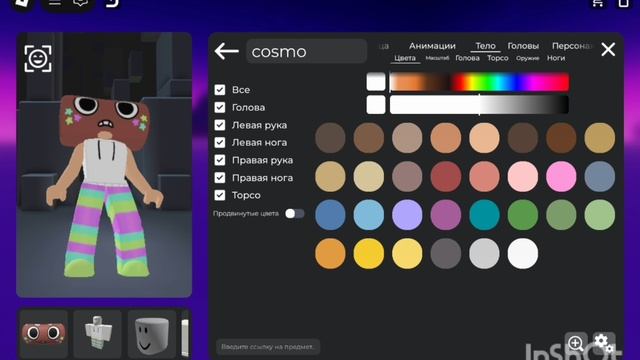Click the square preview beside the brightness bar

tap(376, 104)
